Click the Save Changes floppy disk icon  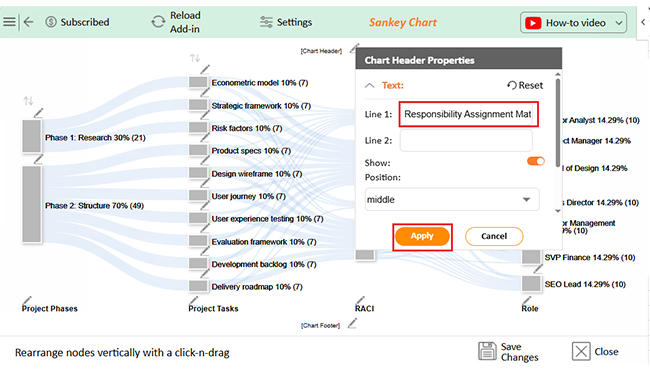[487, 351]
